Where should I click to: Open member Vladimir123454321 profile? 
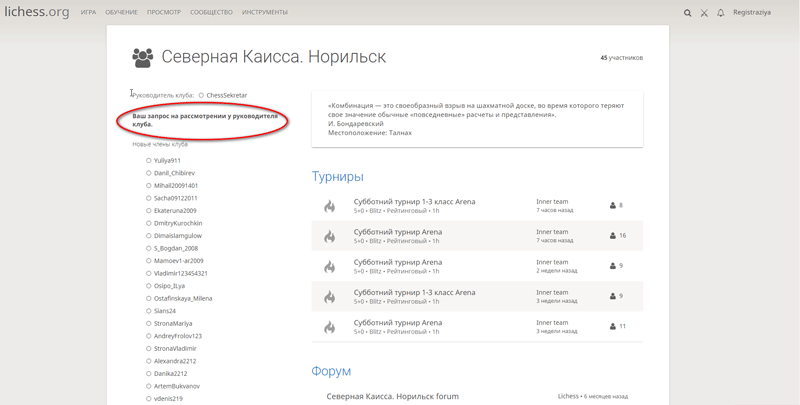point(181,273)
